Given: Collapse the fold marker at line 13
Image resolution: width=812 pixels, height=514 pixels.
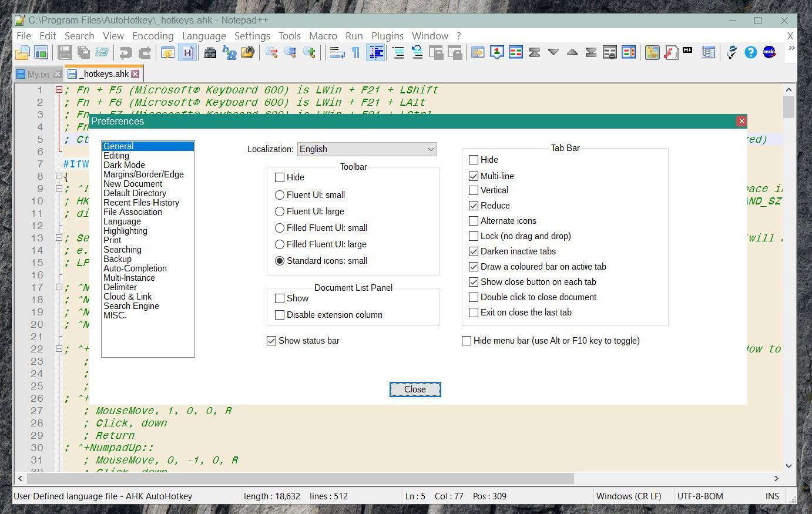Looking at the screenshot, I should (x=59, y=238).
